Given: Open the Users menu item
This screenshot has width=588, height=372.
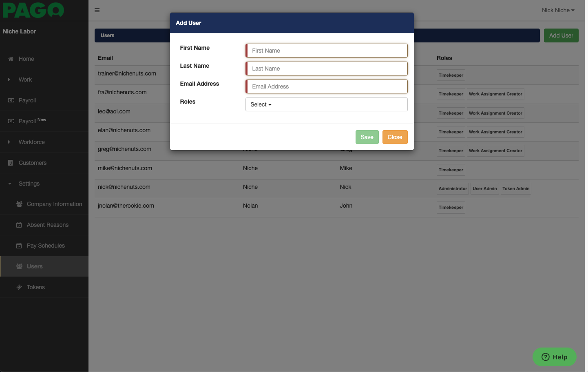Looking at the screenshot, I should 35,266.
